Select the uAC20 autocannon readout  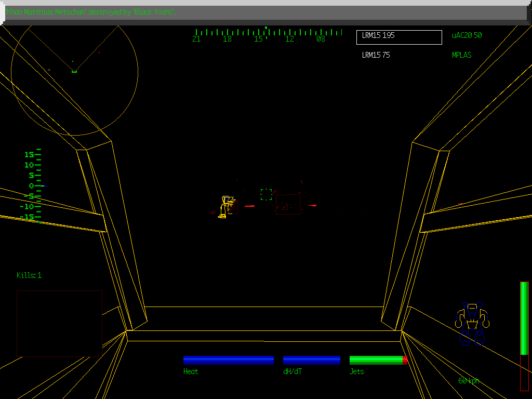(465, 36)
